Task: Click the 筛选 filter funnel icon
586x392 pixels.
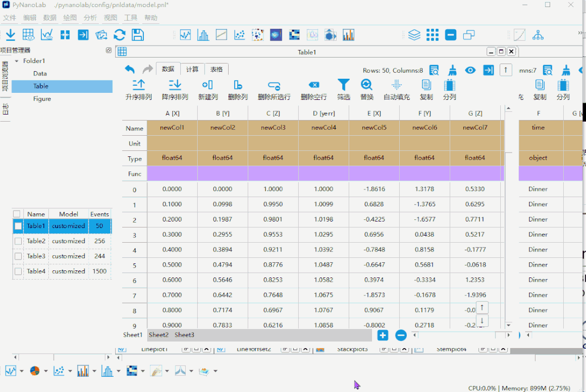Action: pos(343,85)
